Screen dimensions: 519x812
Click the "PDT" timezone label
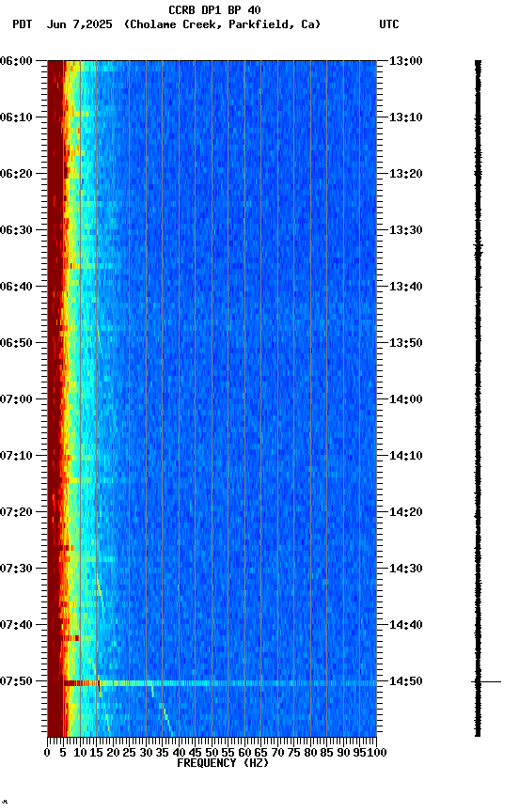(23, 24)
